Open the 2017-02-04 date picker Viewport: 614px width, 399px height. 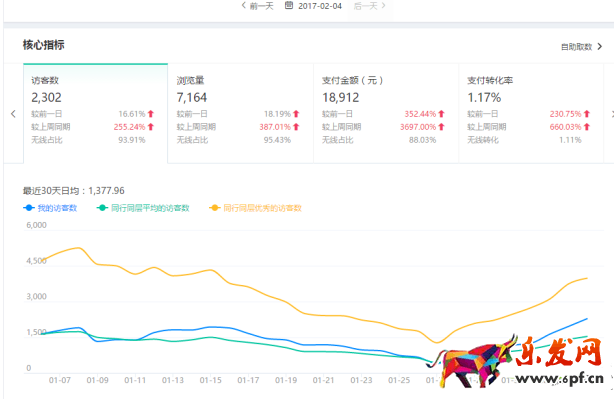(x=320, y=6)
